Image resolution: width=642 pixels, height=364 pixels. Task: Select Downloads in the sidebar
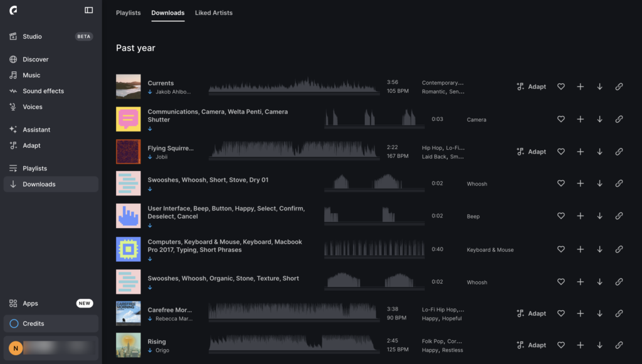[51, 184]
